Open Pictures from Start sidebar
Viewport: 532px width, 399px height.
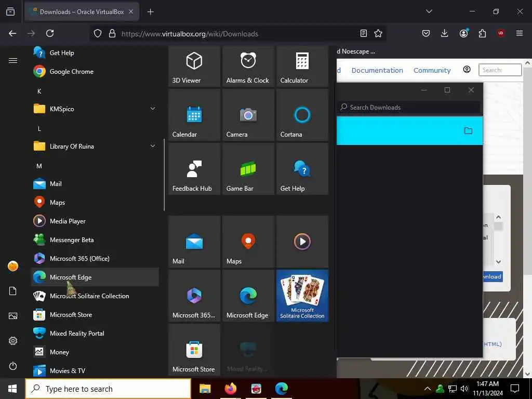[13, 316]
